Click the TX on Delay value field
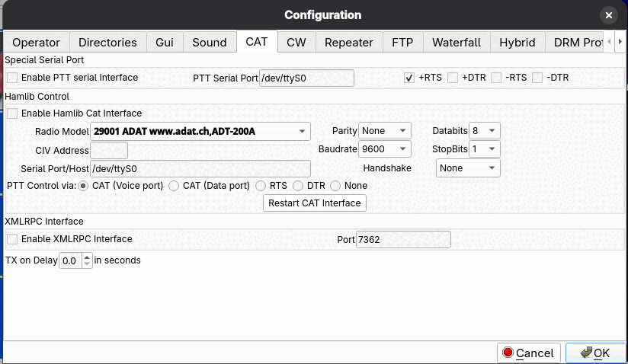Image resolution: width=628 pixels, height=364 pixels. coord(71,260)
